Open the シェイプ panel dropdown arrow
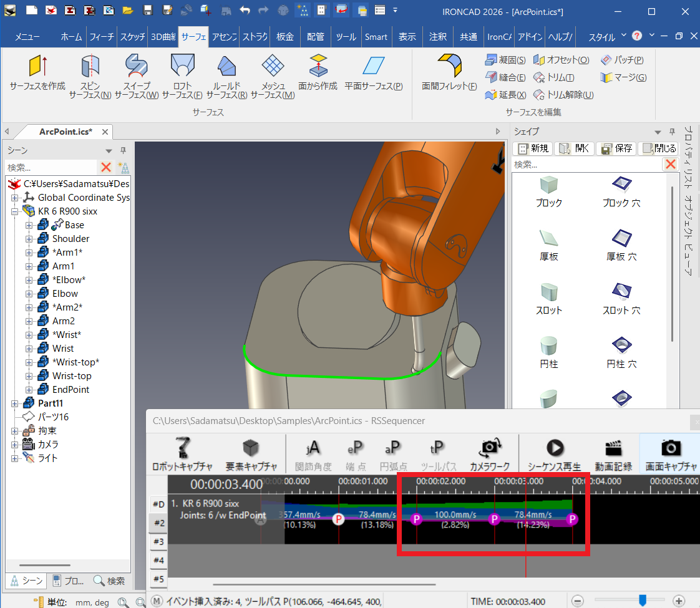Image resolution: width=700 pixels, height=608 pixels. click(658, 132)
